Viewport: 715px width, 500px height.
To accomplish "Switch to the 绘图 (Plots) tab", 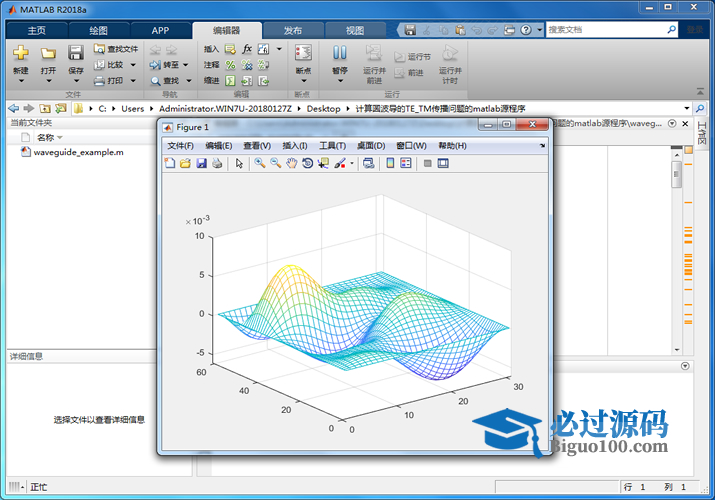I will pos(98,31).
